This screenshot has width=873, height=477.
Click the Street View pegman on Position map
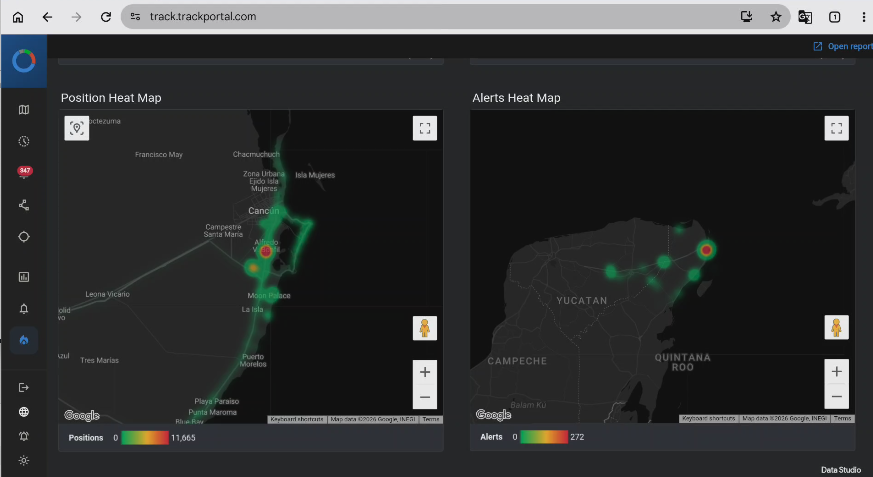click(425, 328)
